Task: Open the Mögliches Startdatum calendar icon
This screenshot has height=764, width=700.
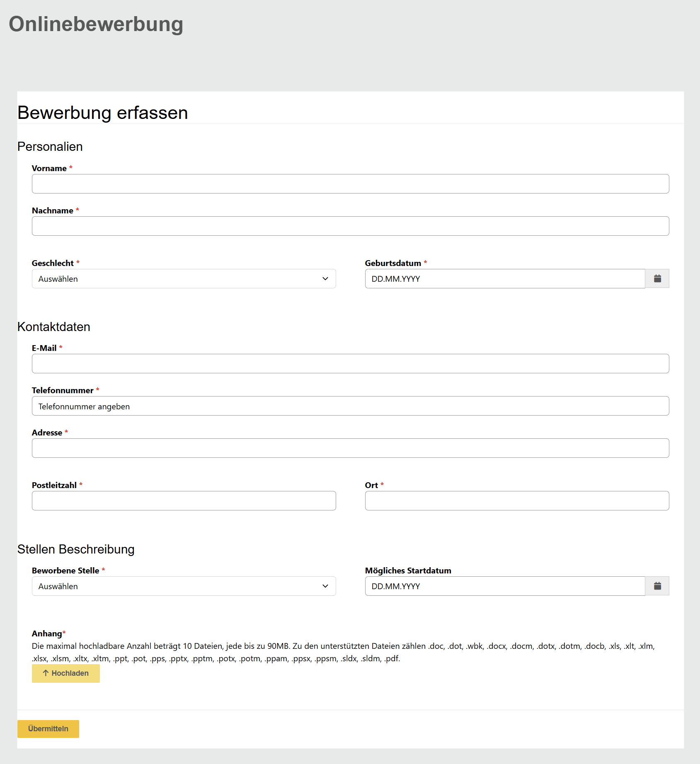Action: coord(657,586)
